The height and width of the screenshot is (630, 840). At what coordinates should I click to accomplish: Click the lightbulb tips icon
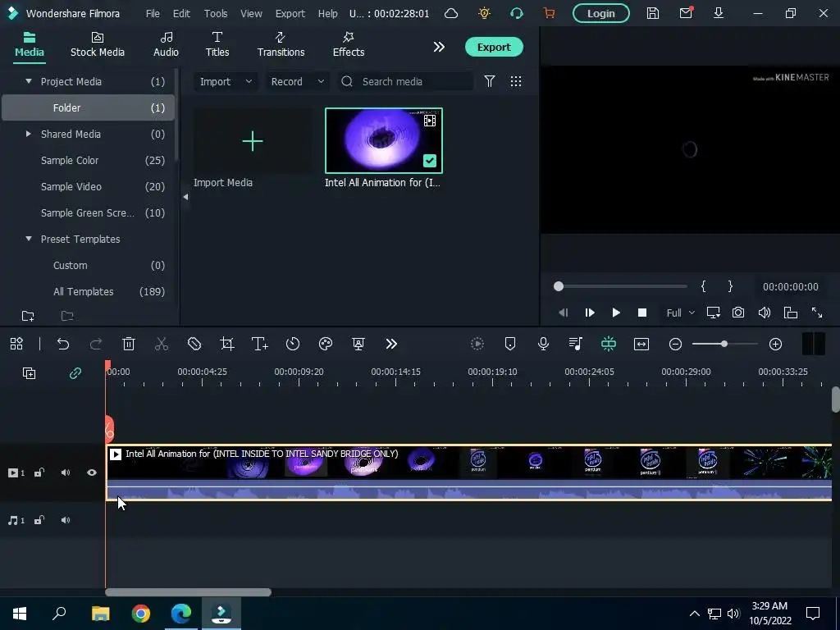[484, 13]
